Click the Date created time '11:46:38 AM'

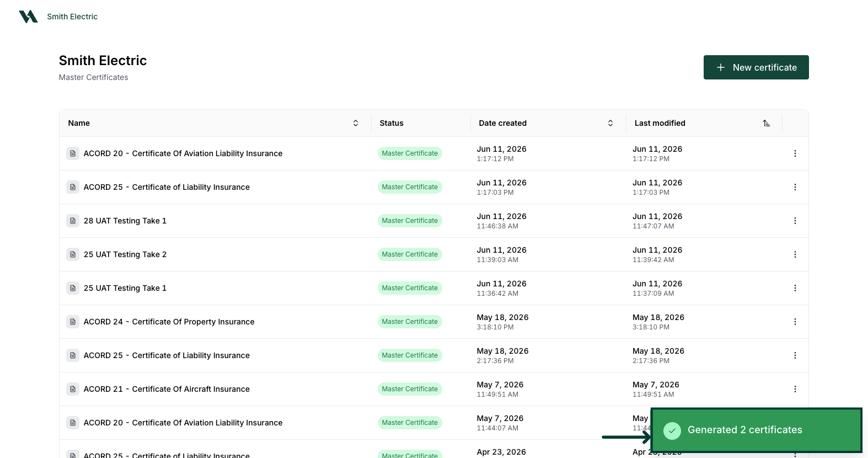(497, 226)
